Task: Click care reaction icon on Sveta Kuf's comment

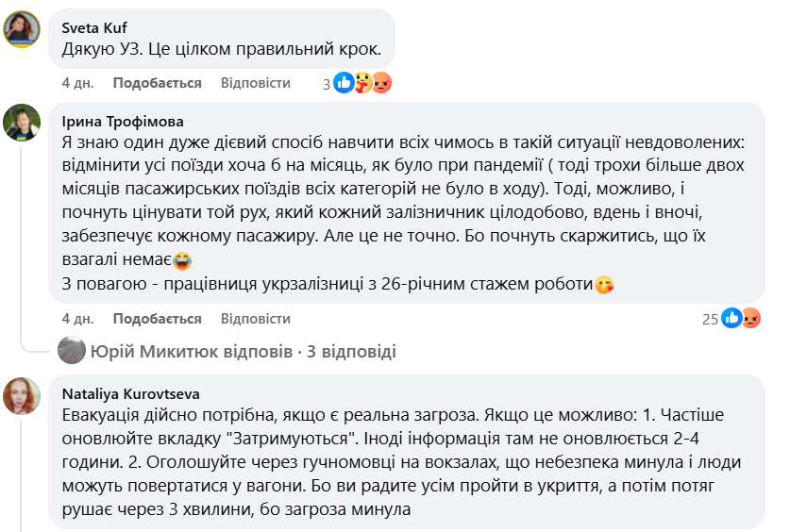Action: coord(362,83)
